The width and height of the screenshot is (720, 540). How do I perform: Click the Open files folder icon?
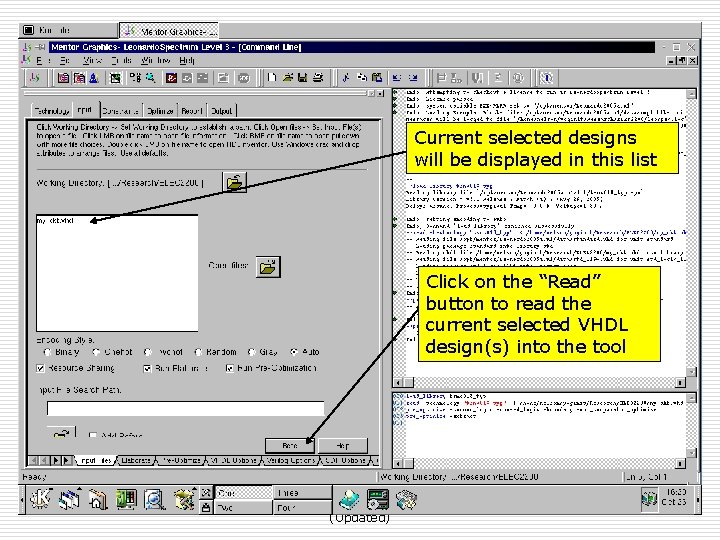(x=268, y=266)
